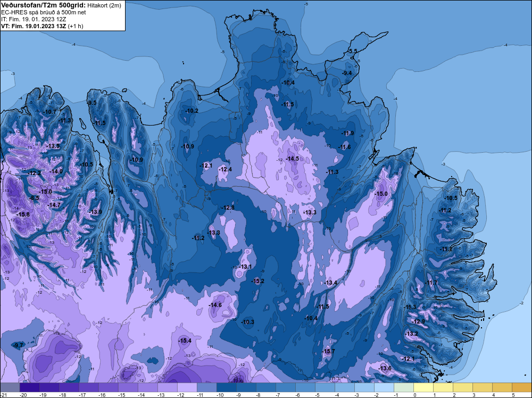This screenshot has height=398, width=532.
Task: Click the -13.1 temperature value
Action: tap(245, 267)
